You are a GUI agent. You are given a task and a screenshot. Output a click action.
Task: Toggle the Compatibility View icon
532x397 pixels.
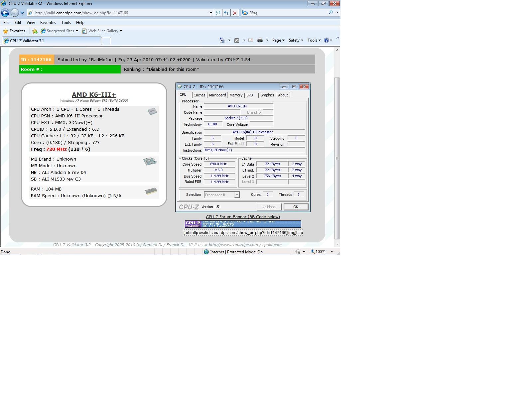[218, 13]
